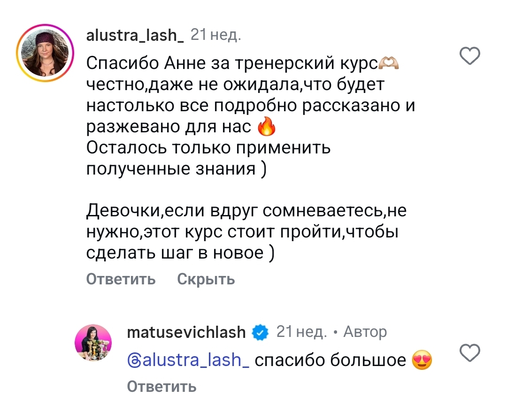Screen dimensions: 507x420
Task: Click the Автор label on the reply
Action: [367, 331]
